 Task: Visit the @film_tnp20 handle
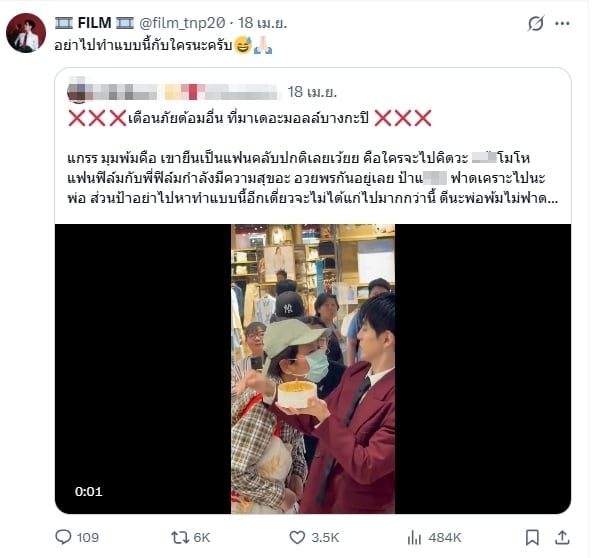182,23
